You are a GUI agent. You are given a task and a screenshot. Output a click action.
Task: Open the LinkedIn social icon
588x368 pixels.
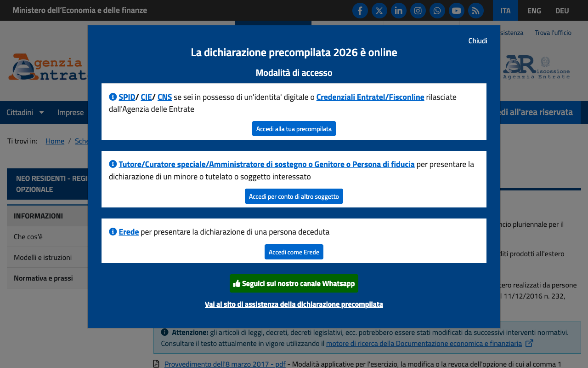(x=399, y=11)
